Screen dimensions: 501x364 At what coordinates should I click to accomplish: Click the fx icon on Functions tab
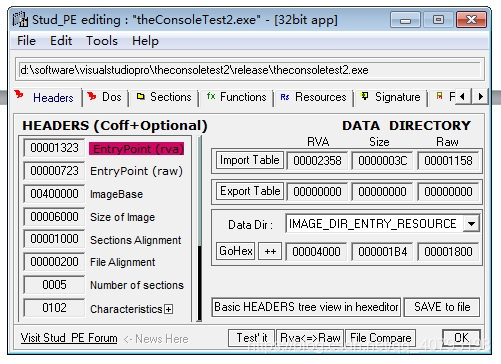coord(211,96)
